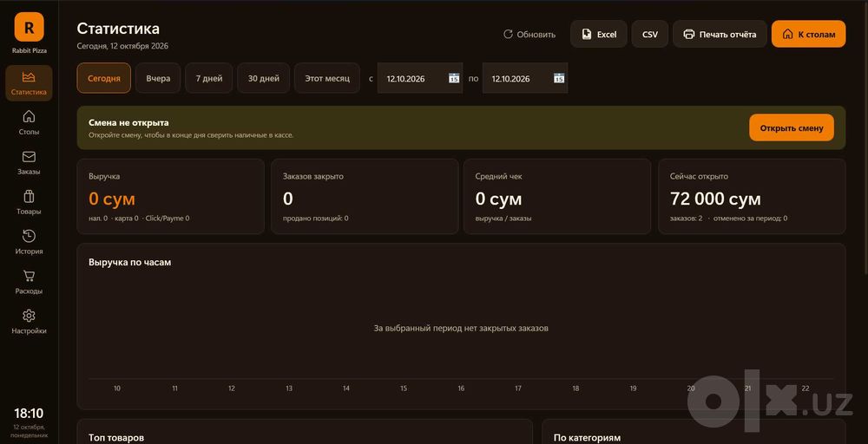Click the Средний чек card
The width and height of the screenshot is (868, 444).
[x=557, y=196]
